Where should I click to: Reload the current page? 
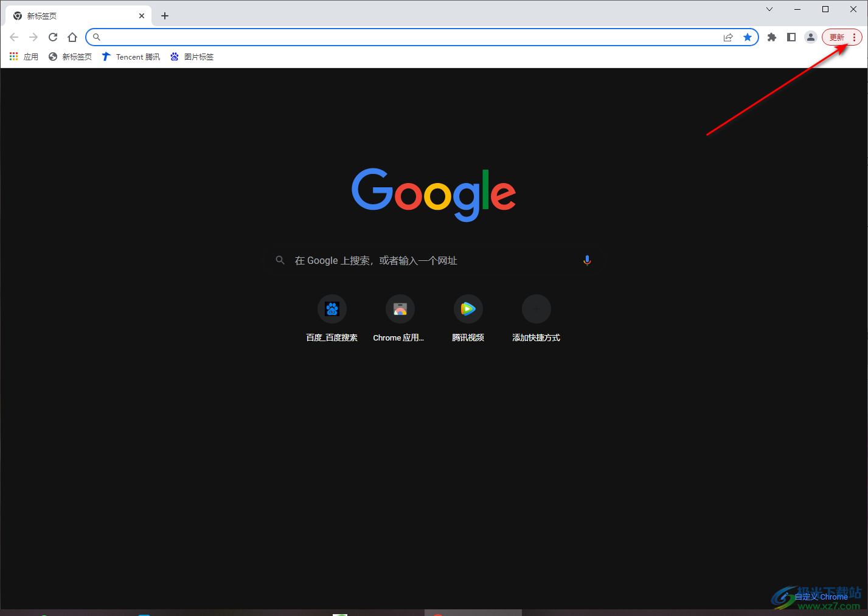click(x=53, y=37)
